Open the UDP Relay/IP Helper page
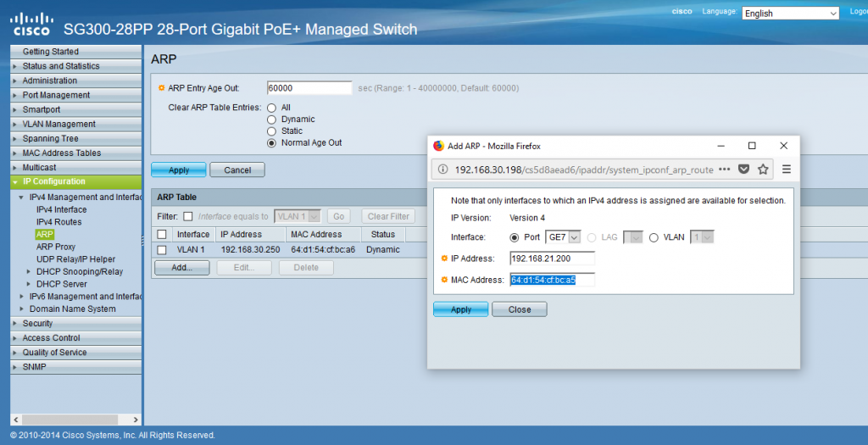This screenshot has height=445, width=868. click(75, 259)
